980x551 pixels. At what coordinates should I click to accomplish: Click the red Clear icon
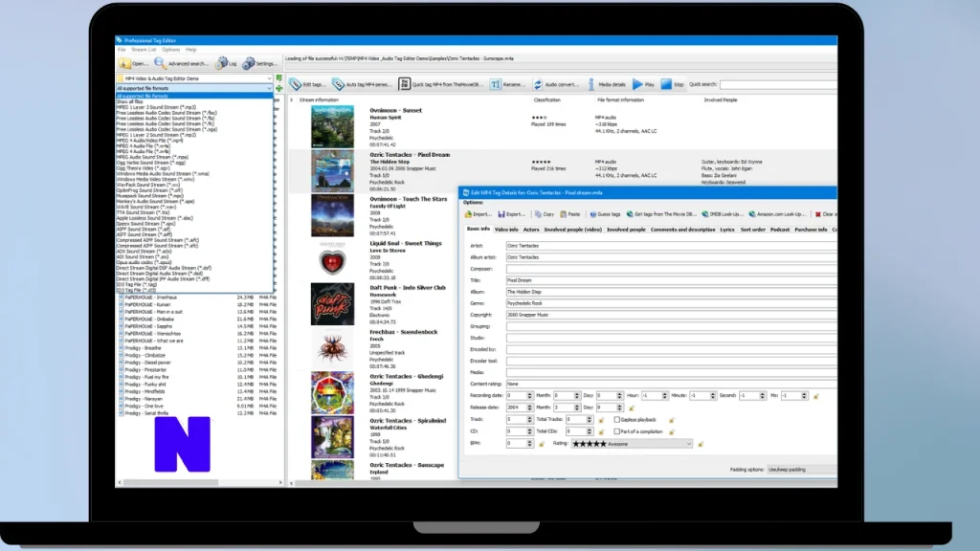tap(818, 214)
